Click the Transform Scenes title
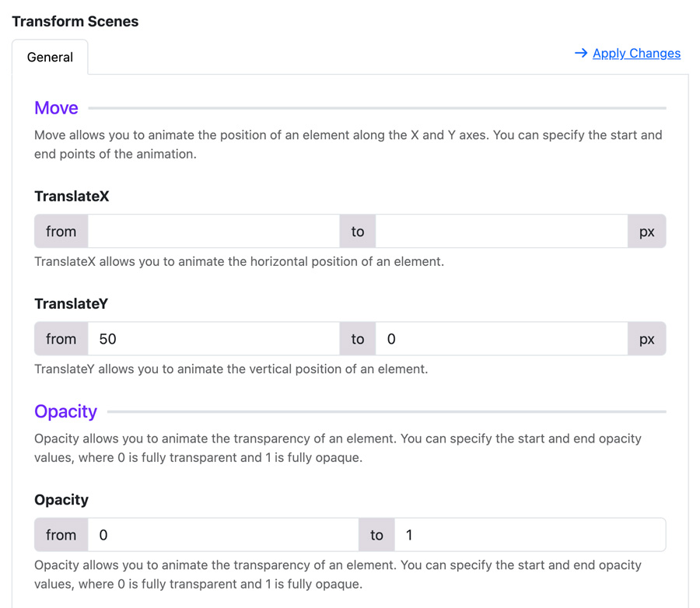 pos(75,22)
